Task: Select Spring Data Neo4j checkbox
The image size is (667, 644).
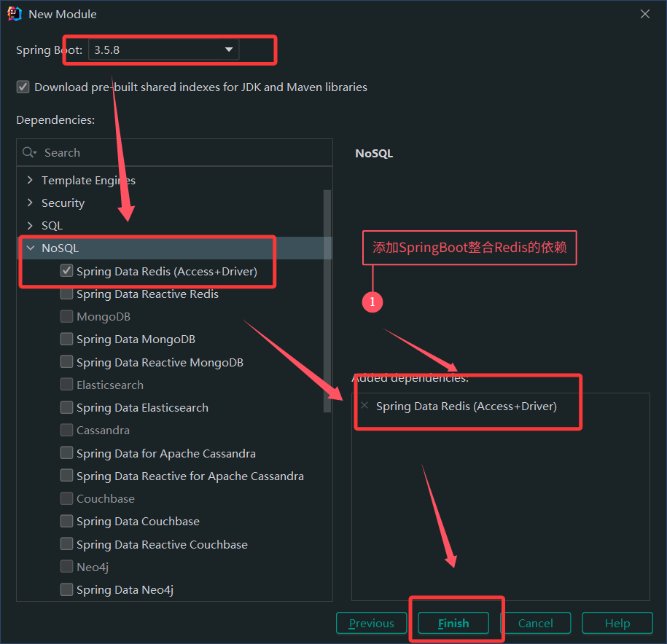Action: (x=67, y=589)
